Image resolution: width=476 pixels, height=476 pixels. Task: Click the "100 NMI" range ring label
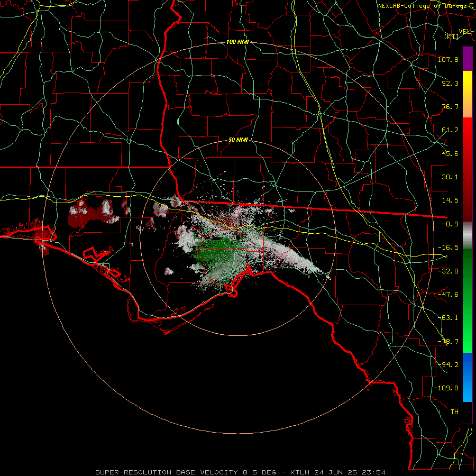237,42
